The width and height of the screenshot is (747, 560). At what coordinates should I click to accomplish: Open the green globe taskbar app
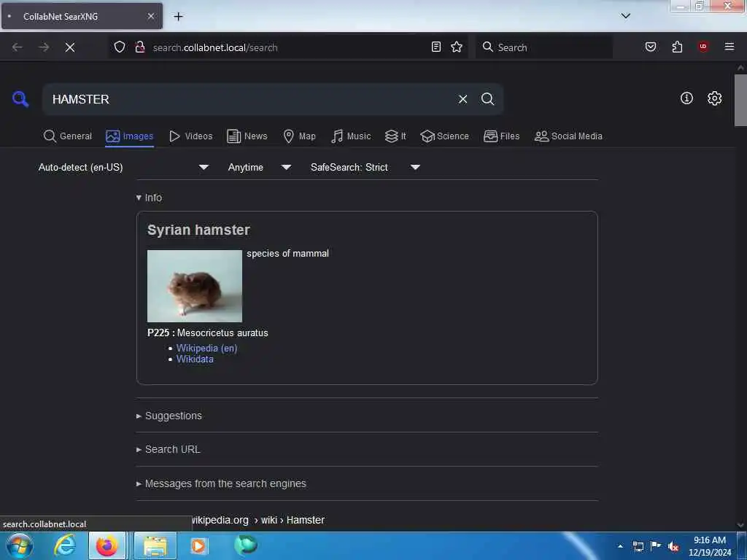click(245, 545)
